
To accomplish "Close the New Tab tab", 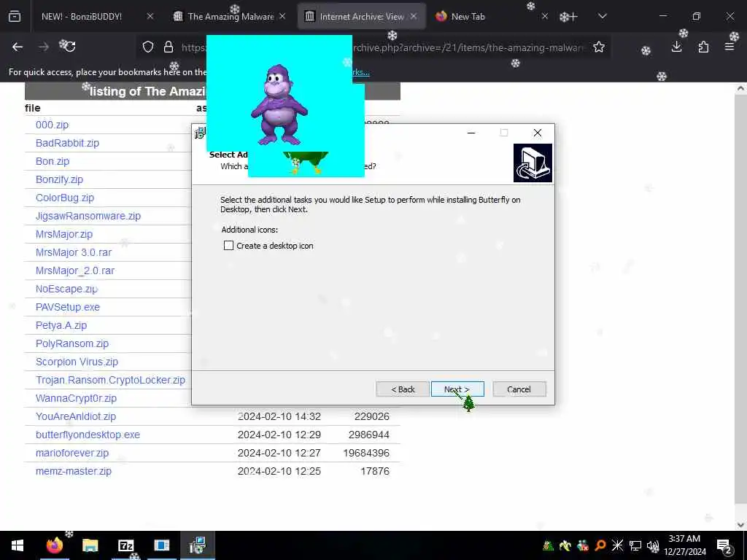I will [x=545, y=16].
